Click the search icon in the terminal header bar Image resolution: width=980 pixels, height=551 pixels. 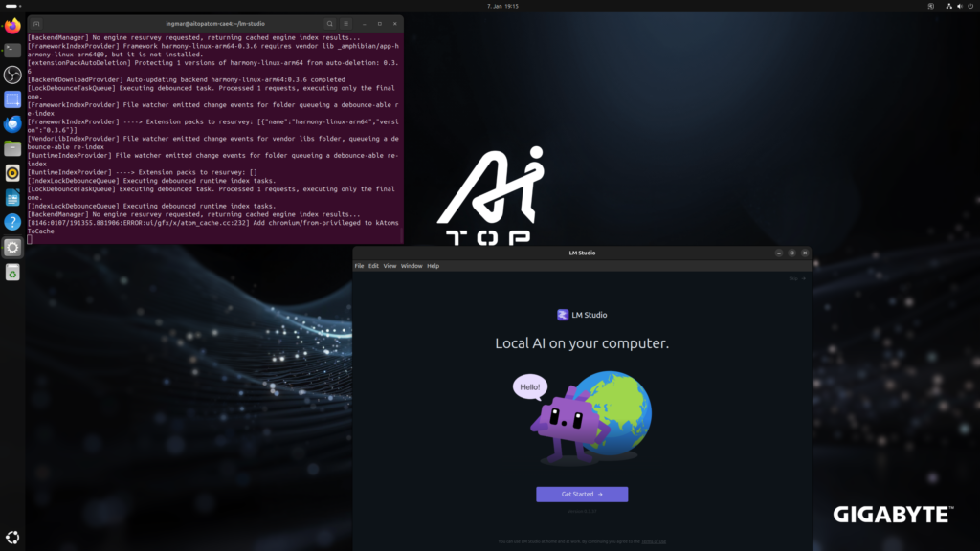(329, 23)
